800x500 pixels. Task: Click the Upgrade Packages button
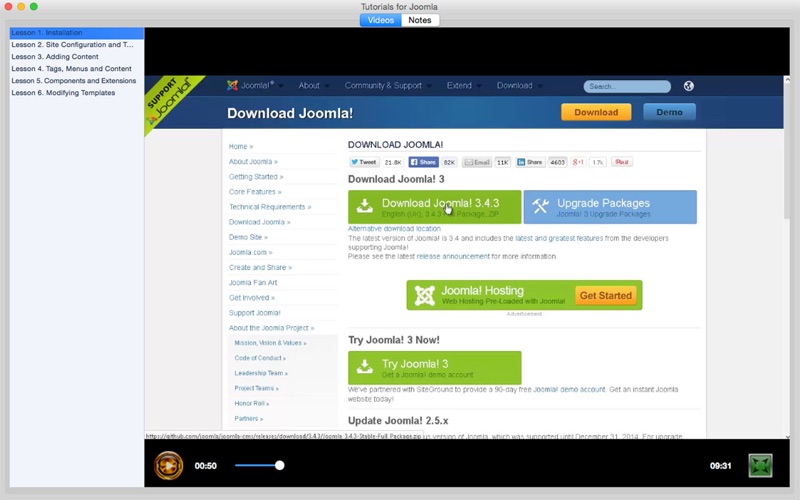click(x=610, y=207)
